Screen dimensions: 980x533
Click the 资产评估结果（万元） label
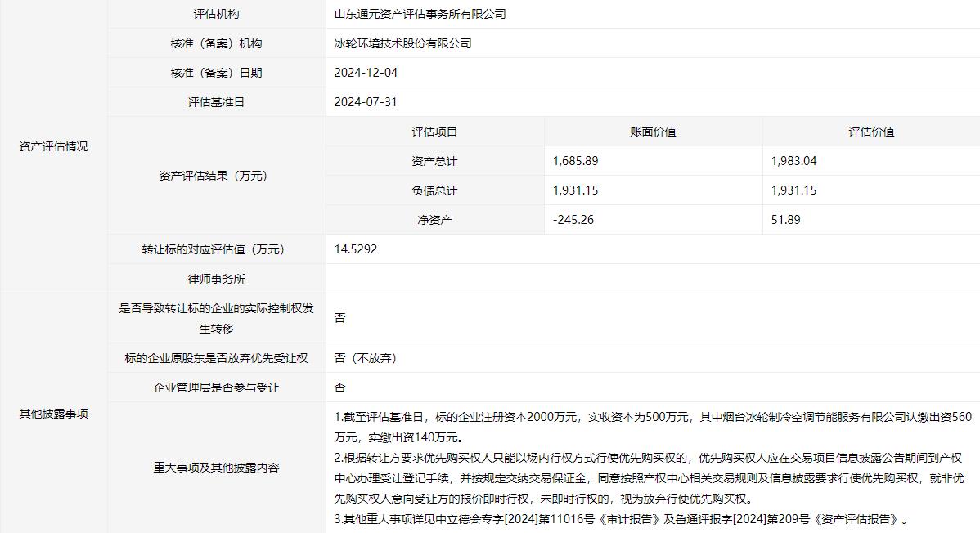point(216,176)
